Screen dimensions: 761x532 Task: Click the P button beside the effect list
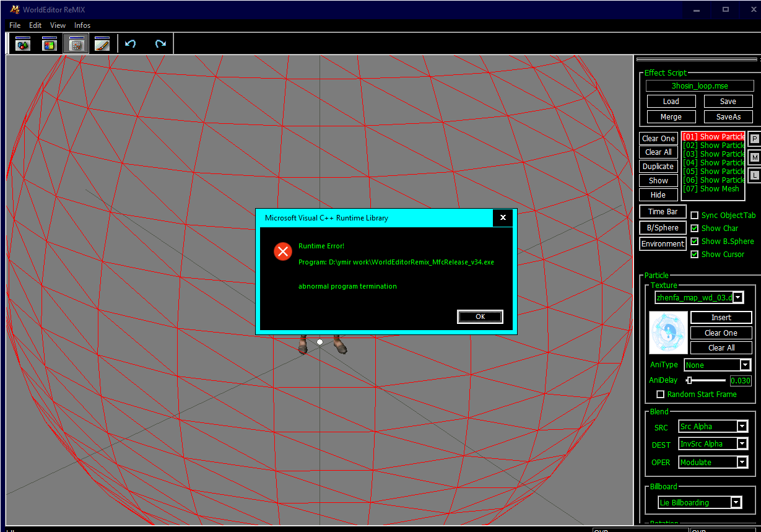click(754, 139)
